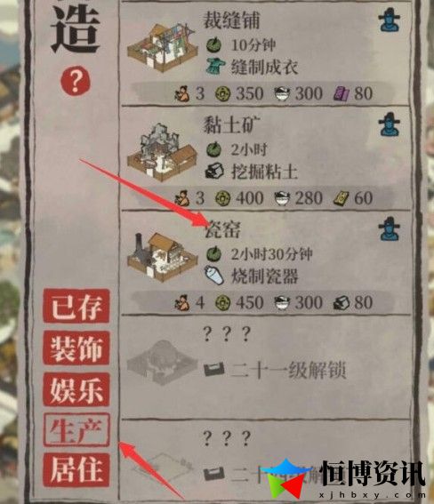Select the 黏土矿 clay mine building thumbnail
Screen dimensions: 434x504
pyautogui.click(x=163, y=152)
